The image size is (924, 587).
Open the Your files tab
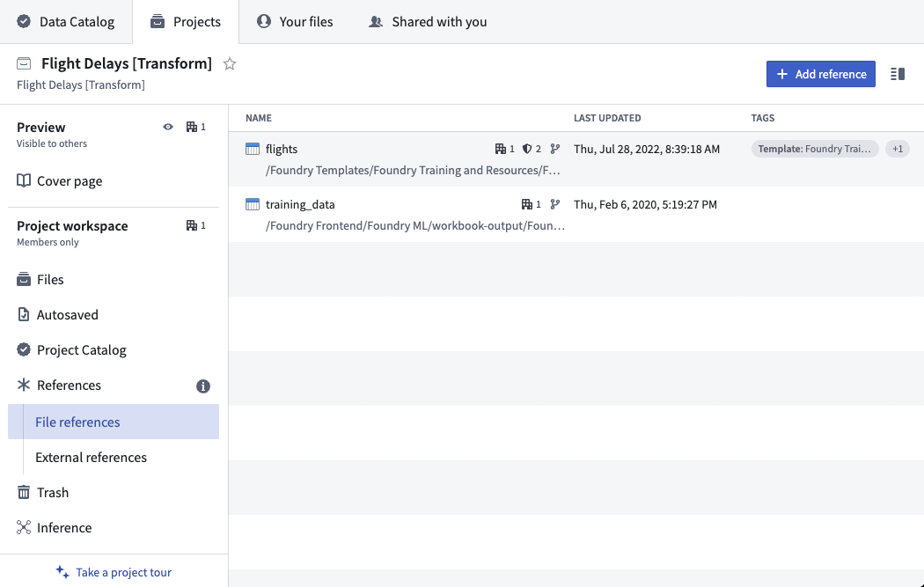click(x=295, y=22)
